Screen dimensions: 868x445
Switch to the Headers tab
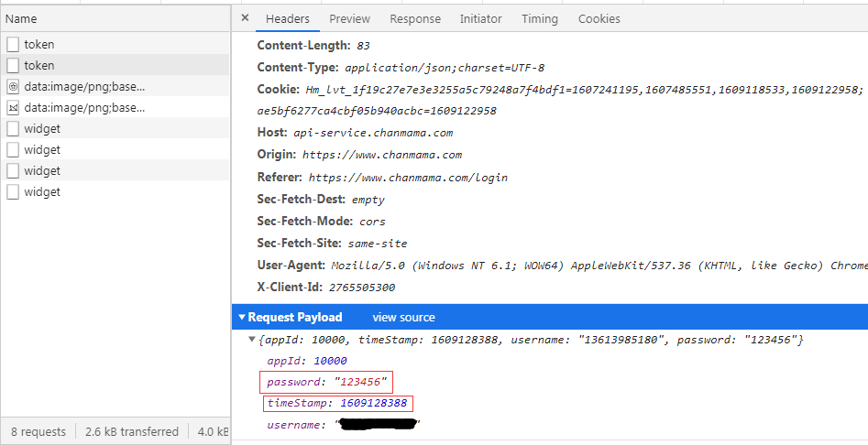click(287, 19)
